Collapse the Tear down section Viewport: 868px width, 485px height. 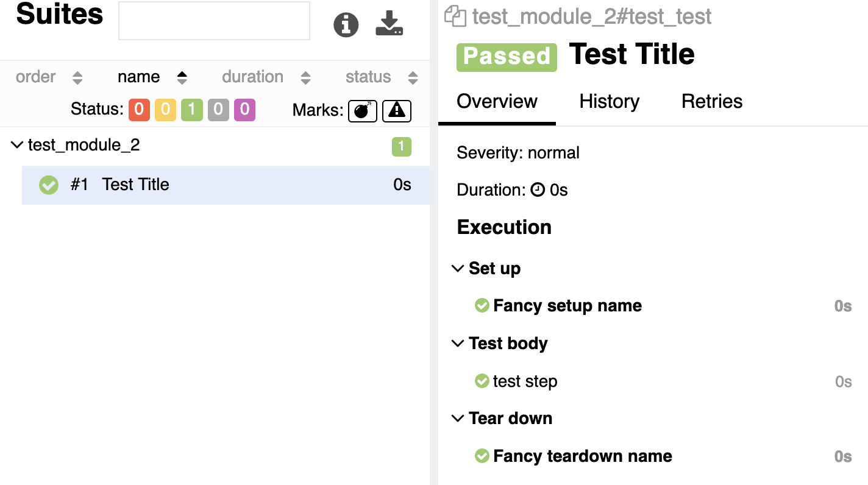[x=457, y=419]
